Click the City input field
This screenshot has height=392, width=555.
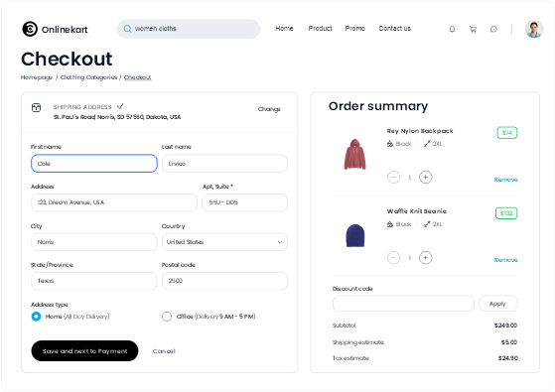point(94,242)
